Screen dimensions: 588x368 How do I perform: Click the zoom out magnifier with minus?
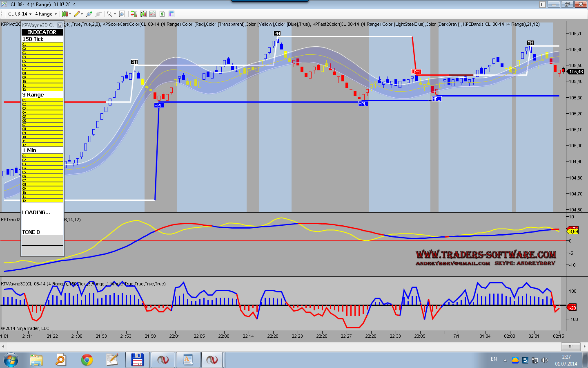pyautogui.click(x=98, y=14)
